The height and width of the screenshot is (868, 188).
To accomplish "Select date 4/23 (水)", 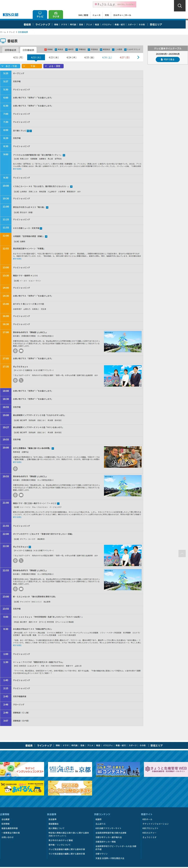I will (54, 57).
